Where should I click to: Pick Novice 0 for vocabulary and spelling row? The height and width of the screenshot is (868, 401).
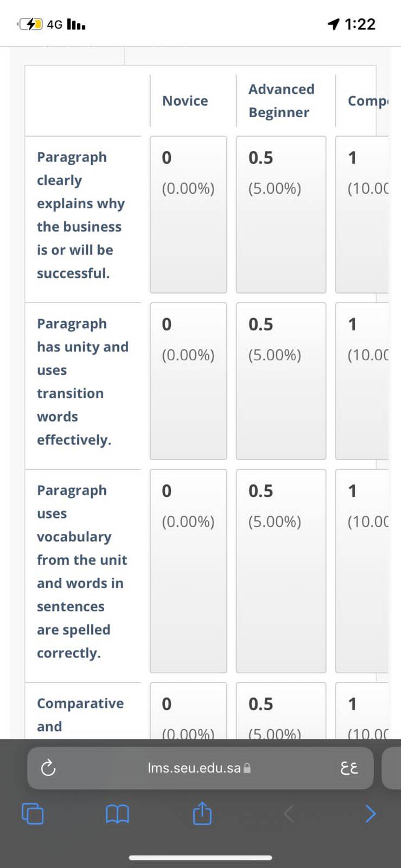pyautogui.click(x=188, y=571)
